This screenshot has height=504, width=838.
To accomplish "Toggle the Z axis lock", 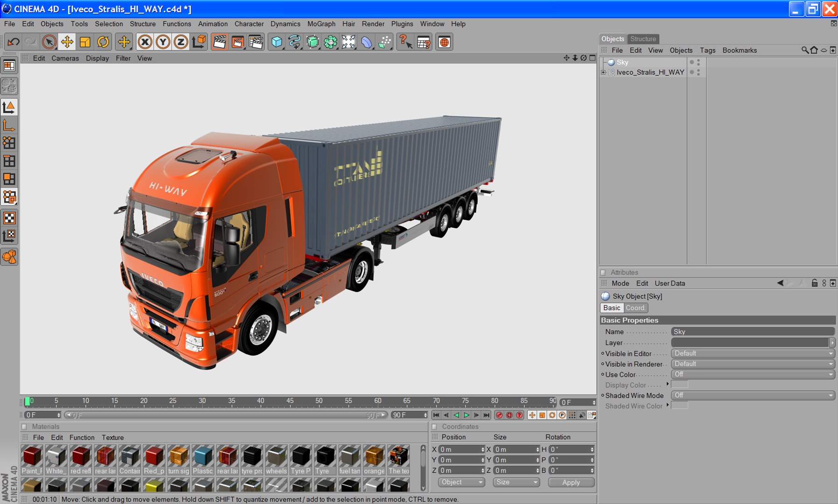I will tap(181, 42).
